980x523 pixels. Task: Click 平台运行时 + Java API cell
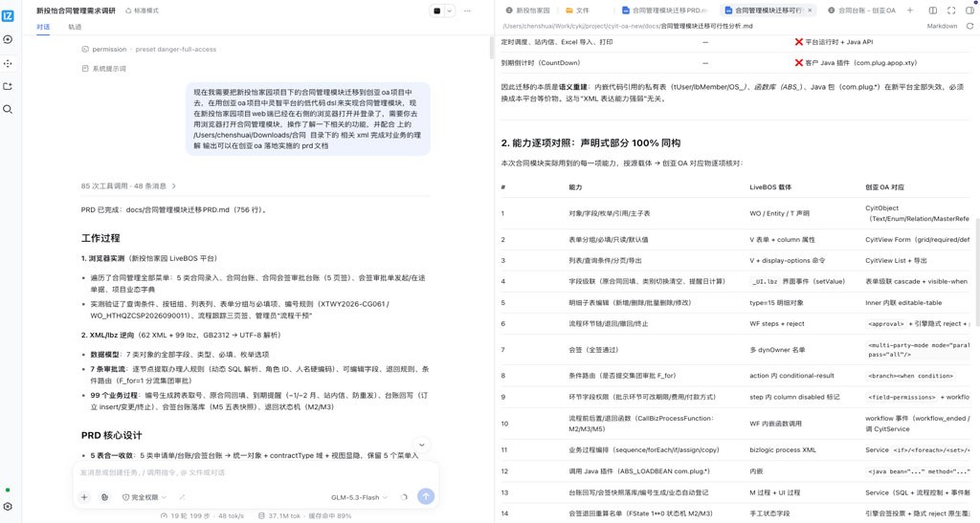point(834,42)
